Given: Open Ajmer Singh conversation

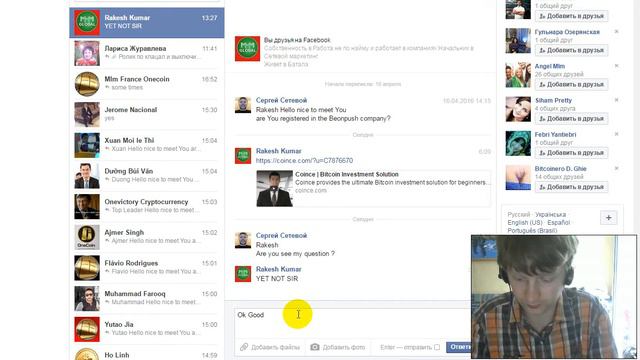Looking at the screenshot, I should pyautogui.click(x=147, y=237).
